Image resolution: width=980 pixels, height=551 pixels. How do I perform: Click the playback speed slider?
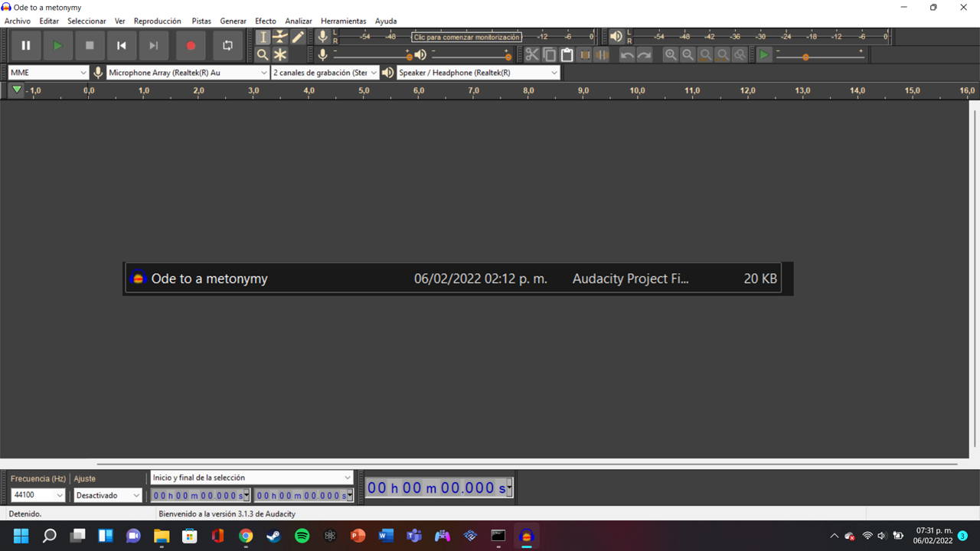(820, 54)
